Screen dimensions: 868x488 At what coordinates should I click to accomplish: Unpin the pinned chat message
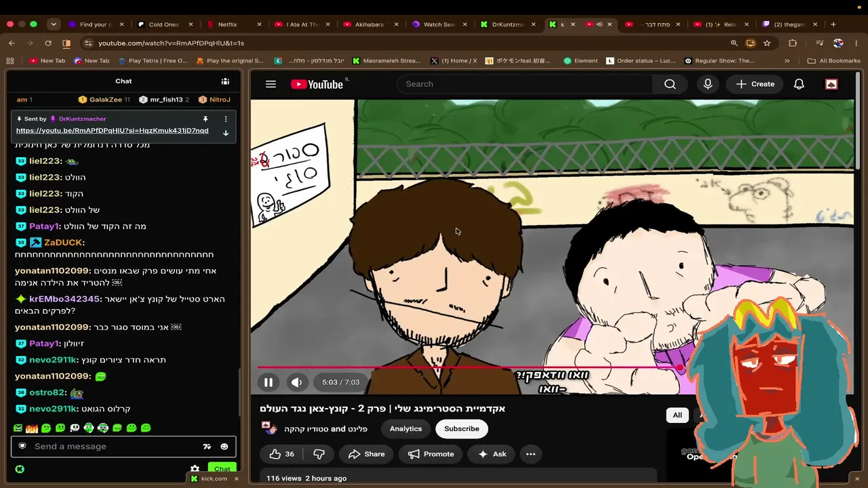(x=205, y=119)
